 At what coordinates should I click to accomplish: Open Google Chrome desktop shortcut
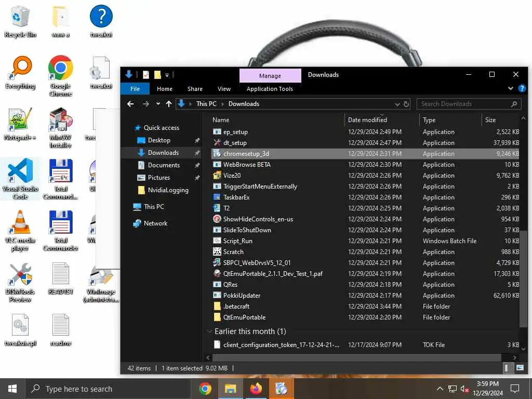tap(60, 76)
